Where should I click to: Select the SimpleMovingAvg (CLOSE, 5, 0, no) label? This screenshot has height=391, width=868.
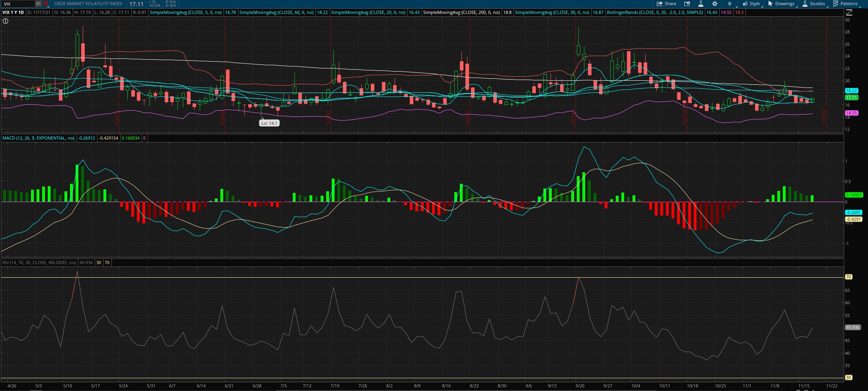(186, 12)
